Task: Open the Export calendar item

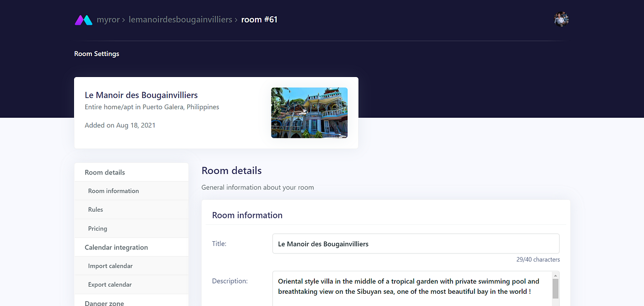Action: (131, 285)
